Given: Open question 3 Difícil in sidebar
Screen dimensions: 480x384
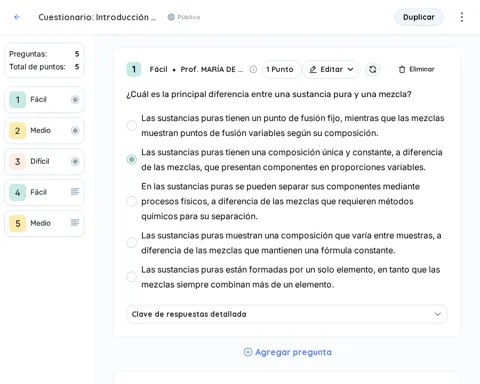Looking at the screenshot, I should pos(44,161).
